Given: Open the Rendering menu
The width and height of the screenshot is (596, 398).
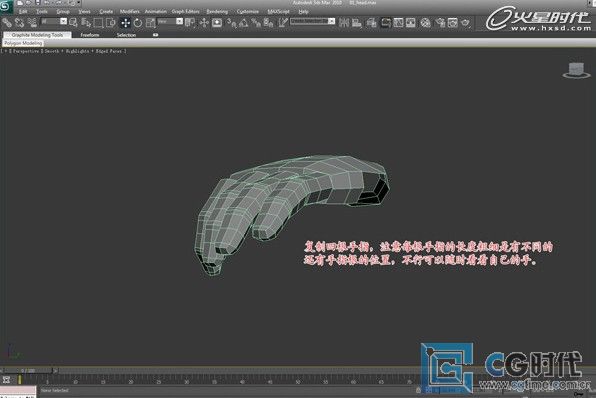Looking at the screenshot, I should pos(217,11).
